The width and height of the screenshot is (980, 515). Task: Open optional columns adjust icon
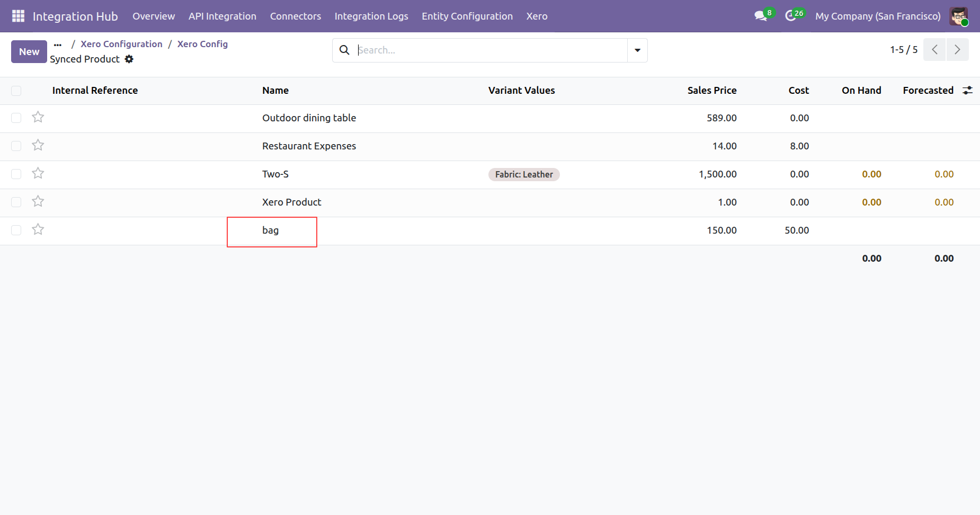(967, 91)
